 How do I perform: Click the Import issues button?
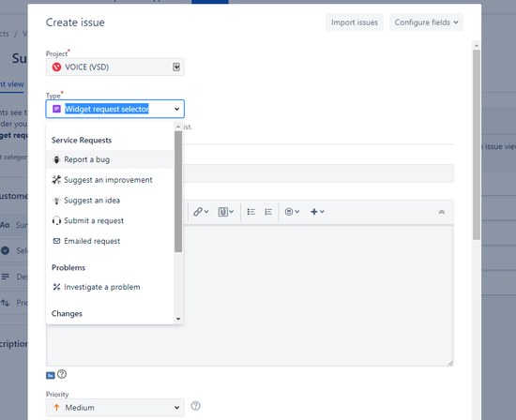click(355, 22)
